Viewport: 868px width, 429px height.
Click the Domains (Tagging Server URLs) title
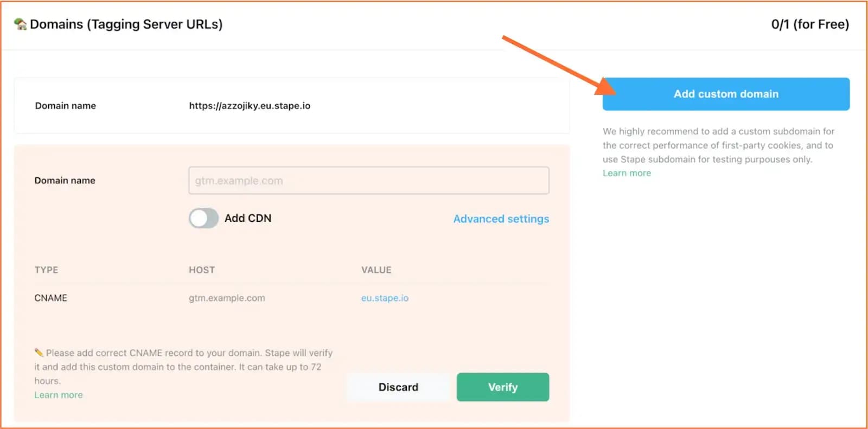click(x=126, y=24)
